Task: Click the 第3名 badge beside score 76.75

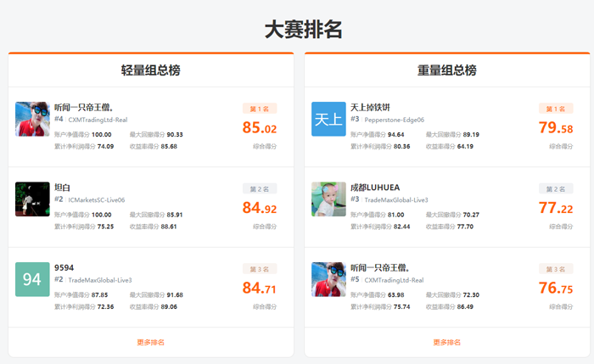Action: [556, 269]
